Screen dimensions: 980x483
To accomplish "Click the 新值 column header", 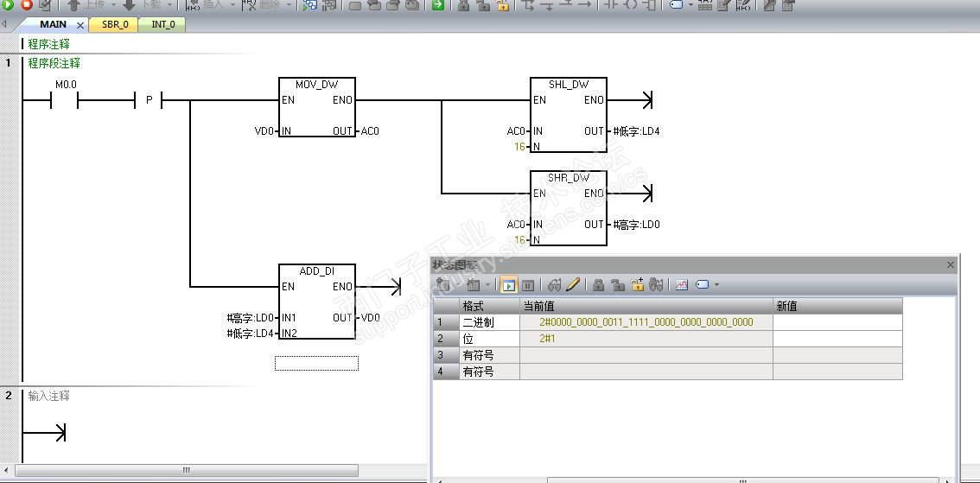I will point(837,306).
